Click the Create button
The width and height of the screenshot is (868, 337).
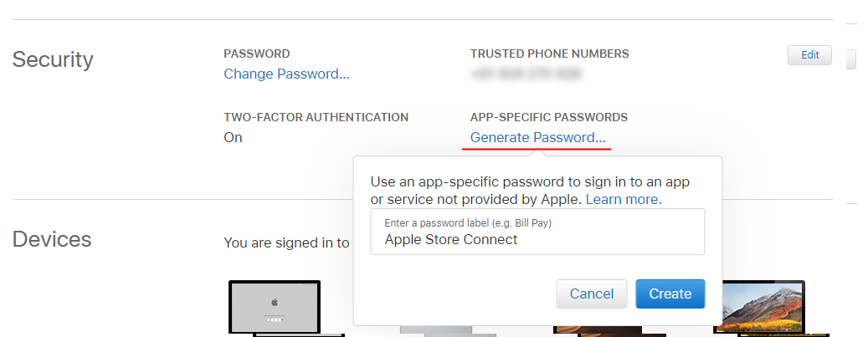pyautogui.click(x=670, y=294)
